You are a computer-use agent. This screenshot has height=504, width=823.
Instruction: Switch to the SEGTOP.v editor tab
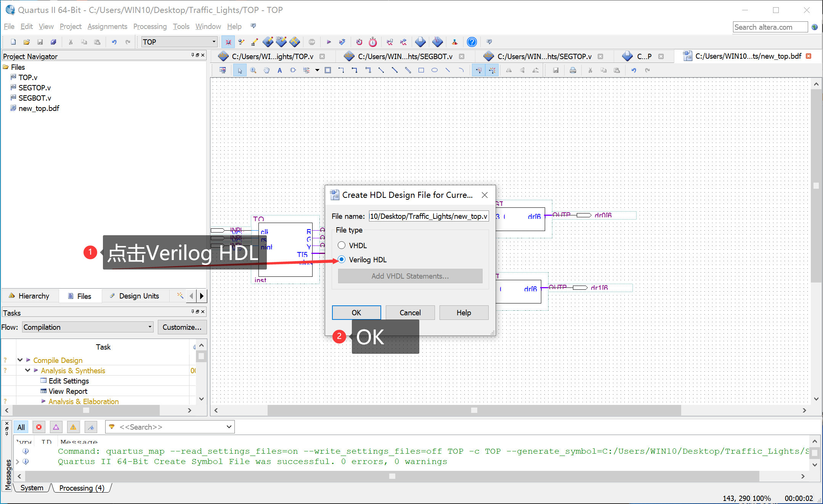(x=544, y=56)
